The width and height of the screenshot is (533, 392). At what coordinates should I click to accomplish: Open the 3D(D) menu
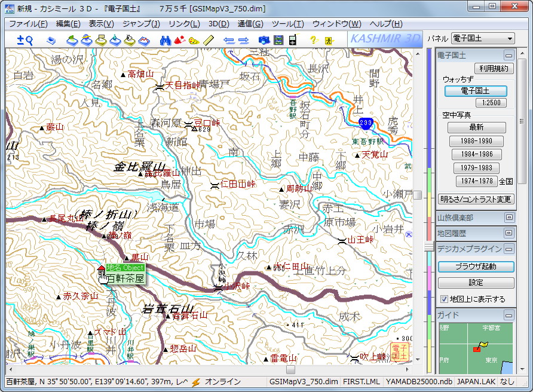(219, 24)
